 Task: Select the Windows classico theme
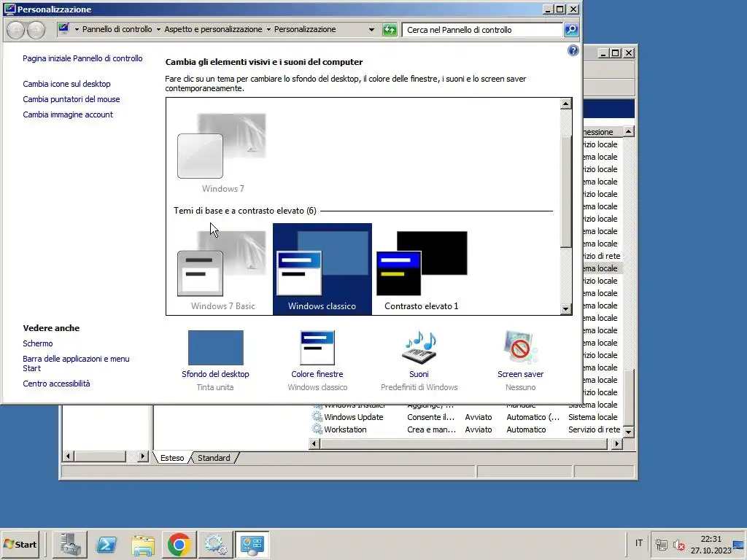(x=322, y=269)
